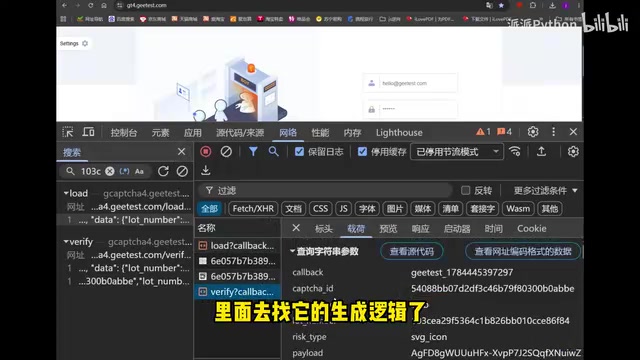The height and width of the screenshot is (360, 640).
Task: Toggle the device toolbar icon
Action: [x=88, y=132]
